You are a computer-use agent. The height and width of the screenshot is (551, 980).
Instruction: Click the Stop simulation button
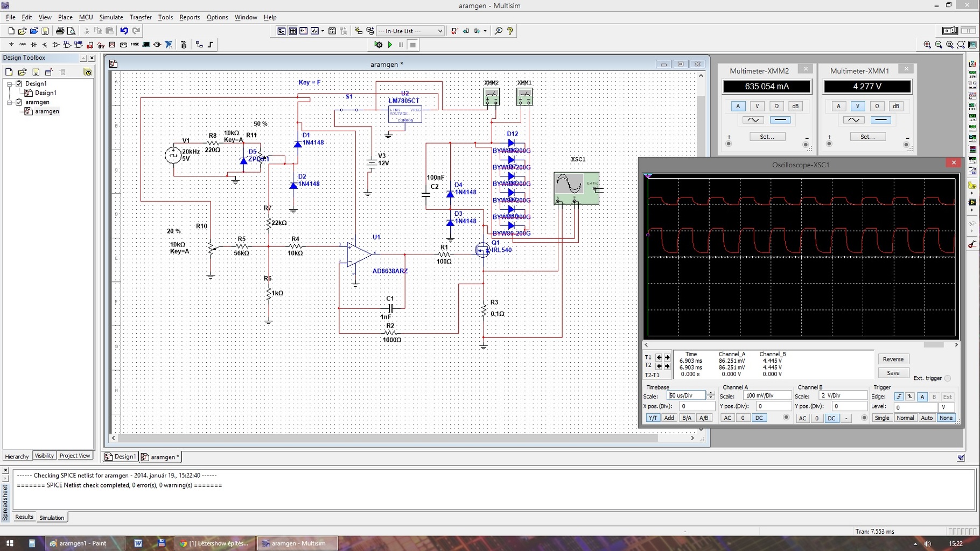coord(413,45)
